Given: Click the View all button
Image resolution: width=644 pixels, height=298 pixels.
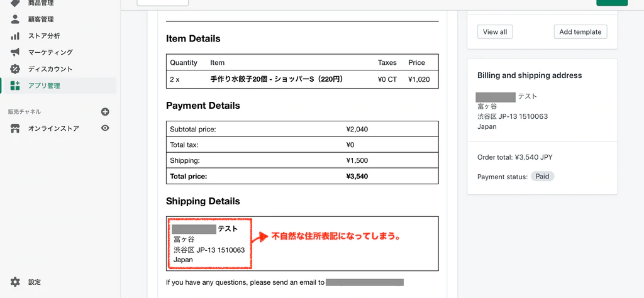Looking at the screenshot, I should pyautogui.click(x=495, y=32).
